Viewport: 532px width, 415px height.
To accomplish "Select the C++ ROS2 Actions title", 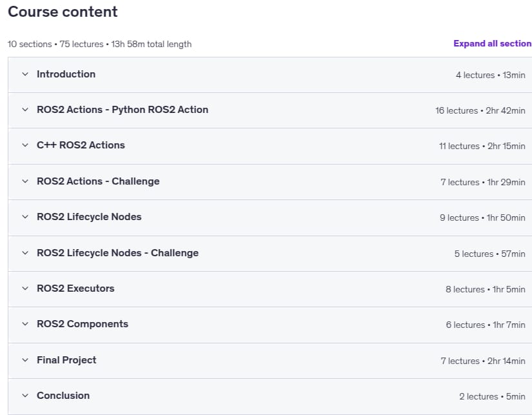I will pos(81,145).
